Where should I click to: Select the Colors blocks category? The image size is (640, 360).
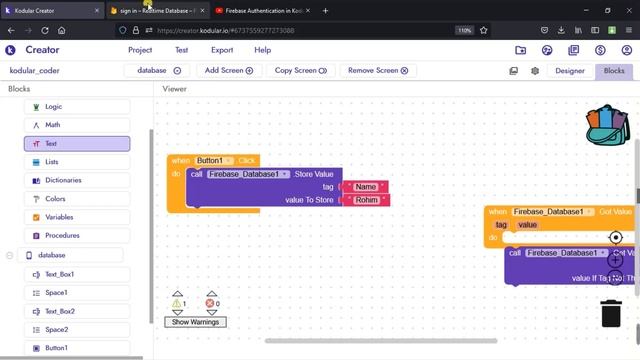[x=77, y=199]
